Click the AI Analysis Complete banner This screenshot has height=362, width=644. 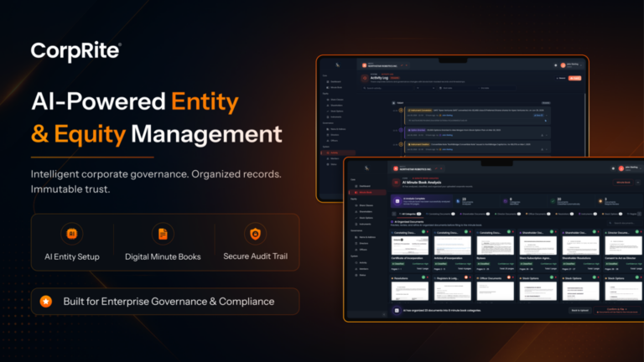[422, 201]
